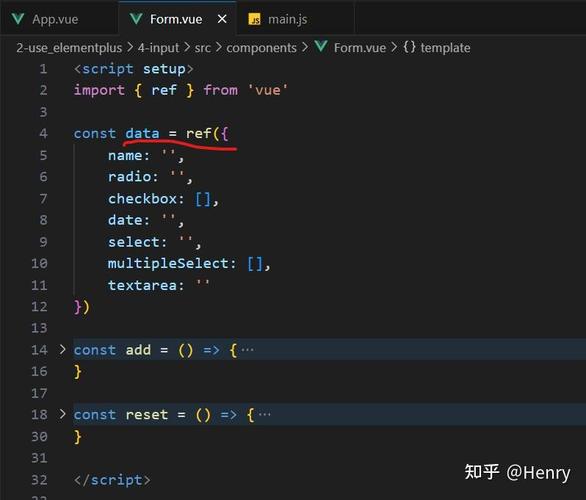
Task: Click line number 32 in the gutter
Action: click(39, 480)
